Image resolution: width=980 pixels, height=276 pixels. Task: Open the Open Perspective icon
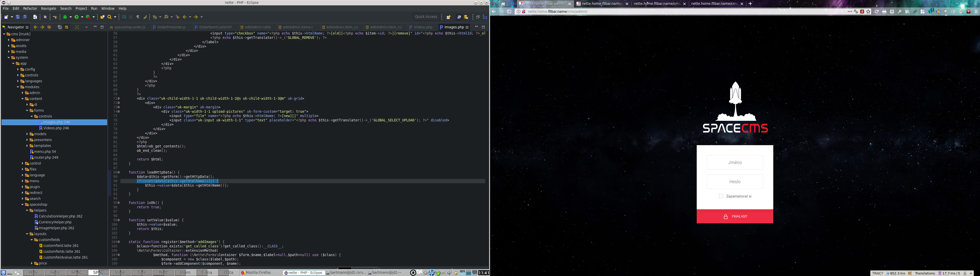(x=449, y=17)
